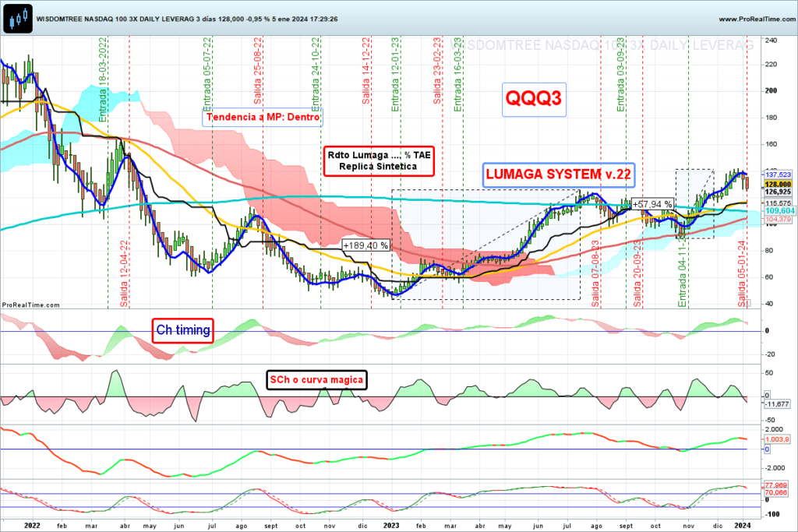Click the 'Salida 23-02-23' marker label
Screen dimensions: 798x532
[437, 71]
